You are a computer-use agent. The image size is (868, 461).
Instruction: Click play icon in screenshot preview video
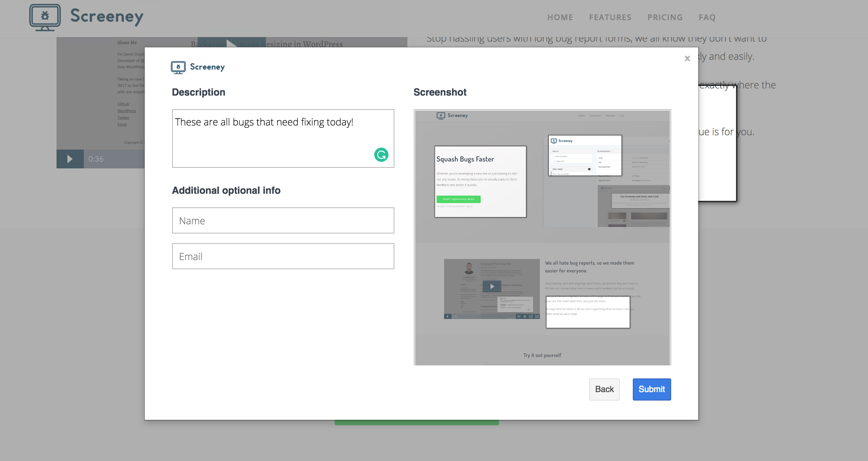(492, 287)
